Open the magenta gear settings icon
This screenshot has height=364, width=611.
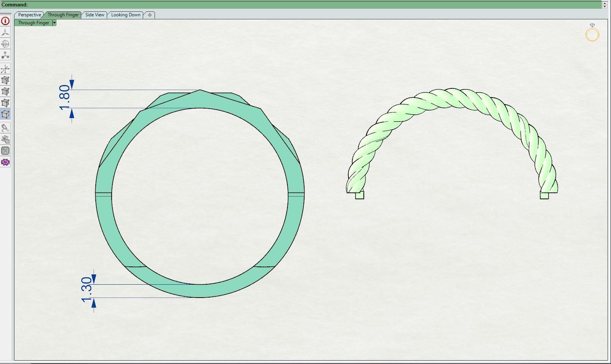(x=5, y=162)
